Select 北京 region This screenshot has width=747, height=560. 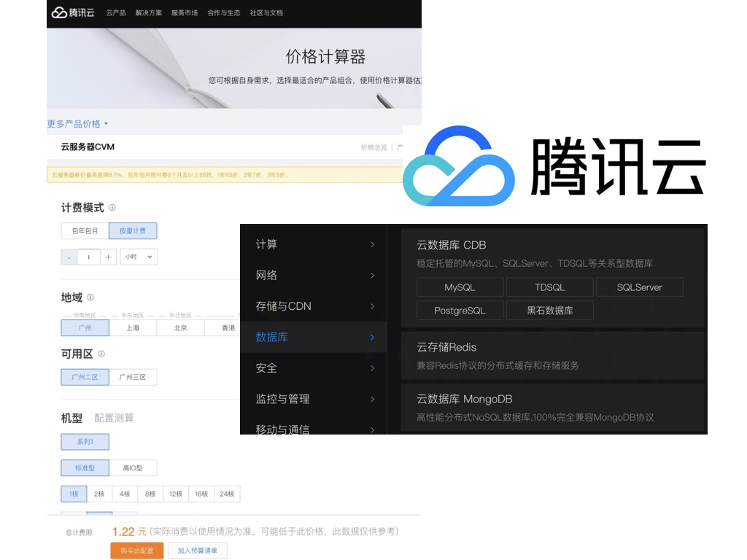(x=181, y=328)
